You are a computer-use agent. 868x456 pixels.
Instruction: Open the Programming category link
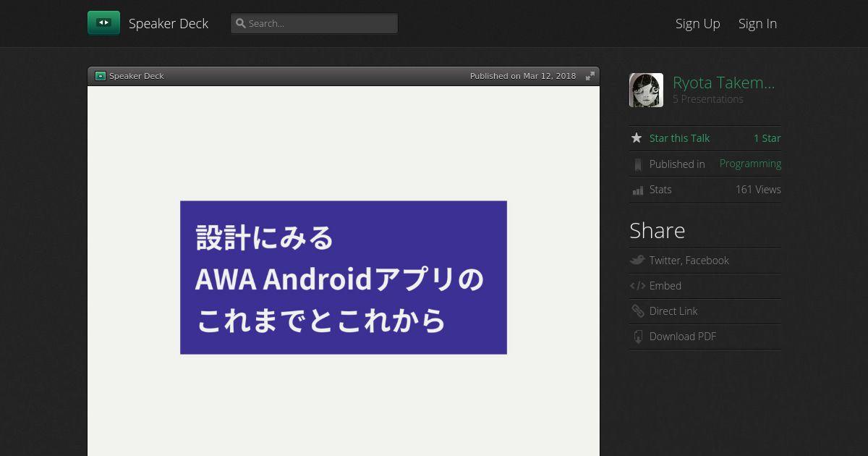point(750,164)
